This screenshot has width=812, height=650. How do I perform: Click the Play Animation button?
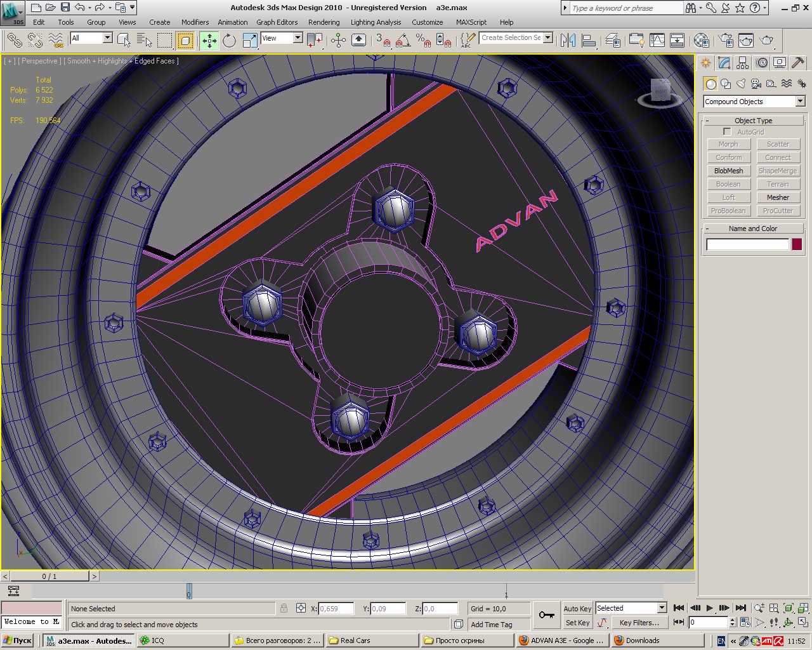pos(709,608)
